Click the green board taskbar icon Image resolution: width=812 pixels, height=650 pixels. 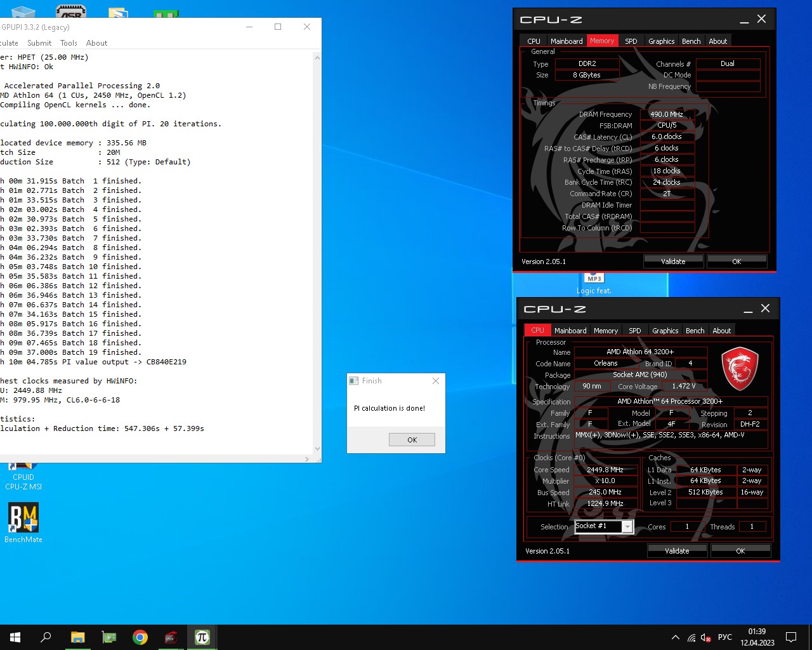pos(109,637)
